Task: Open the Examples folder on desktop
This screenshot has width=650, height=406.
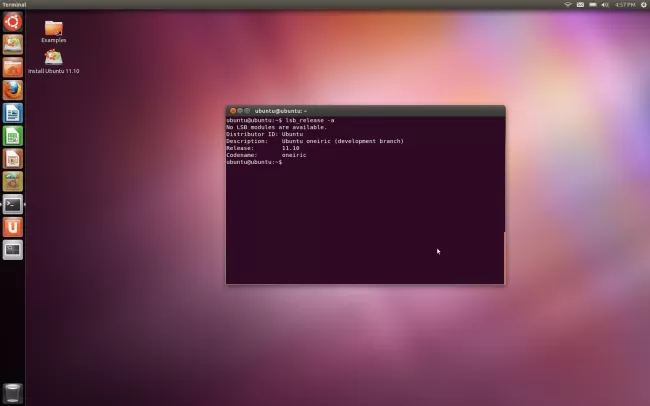Action: tap(53, 32)
